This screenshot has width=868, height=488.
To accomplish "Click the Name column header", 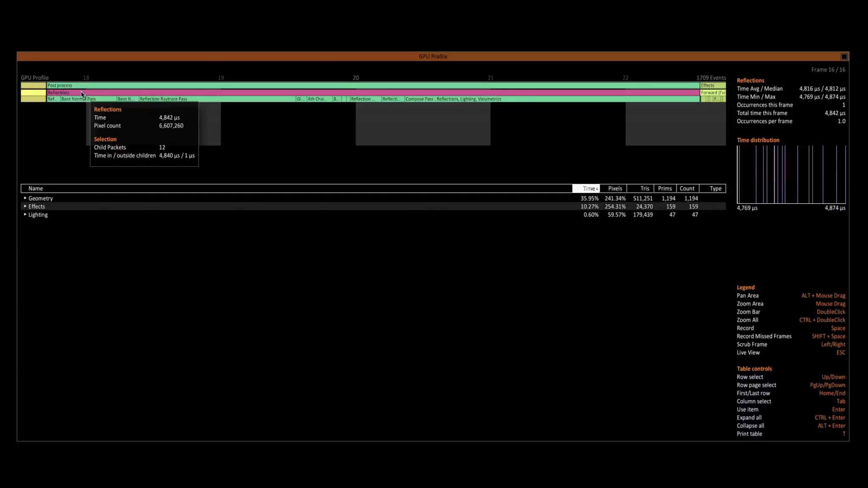I will (36, 189).
